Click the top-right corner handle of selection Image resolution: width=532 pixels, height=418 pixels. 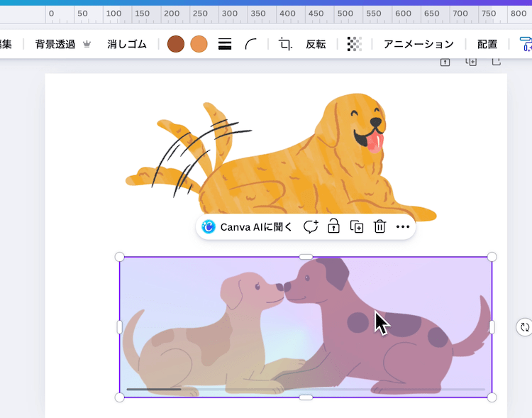click(x=492, y=257)
